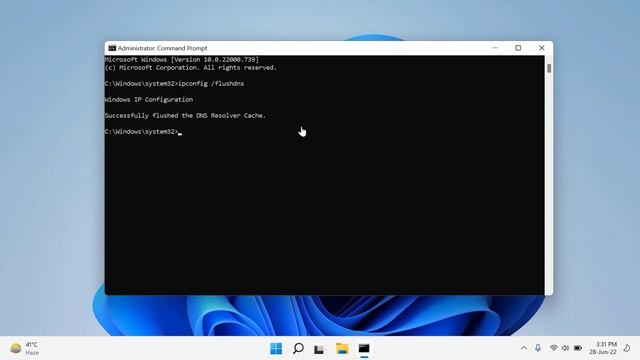
Task: Maximize the Command Prompt window
Action: pos(518,48)
